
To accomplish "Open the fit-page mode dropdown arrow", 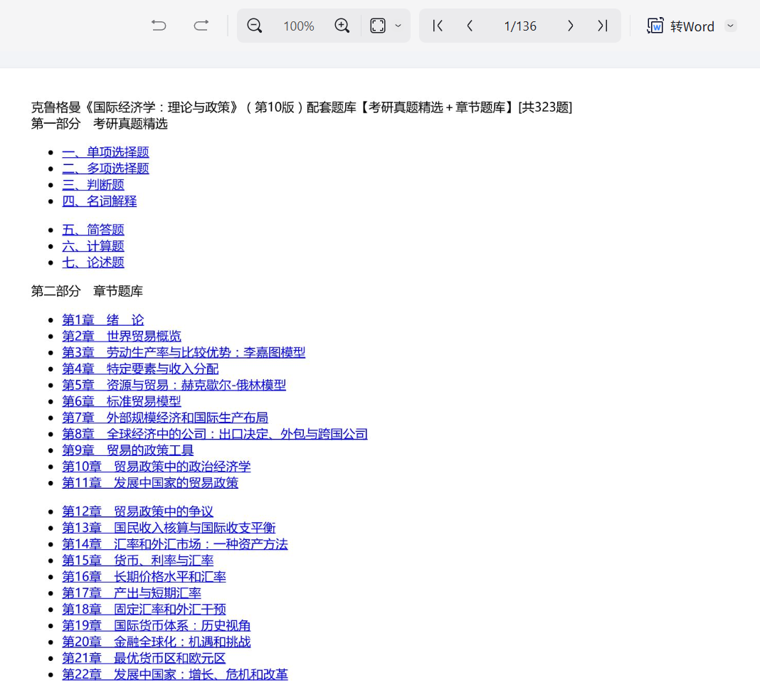I will (x=398, y=26).
